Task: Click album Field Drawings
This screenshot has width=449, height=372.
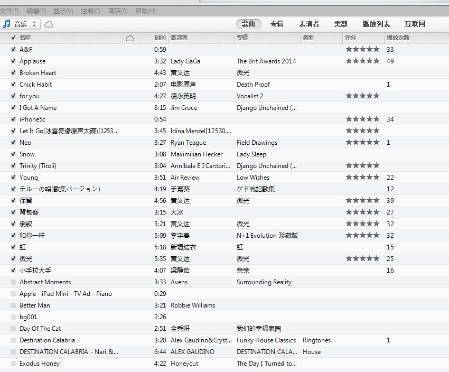Action: pyautogui.click(x=257, y=143)
